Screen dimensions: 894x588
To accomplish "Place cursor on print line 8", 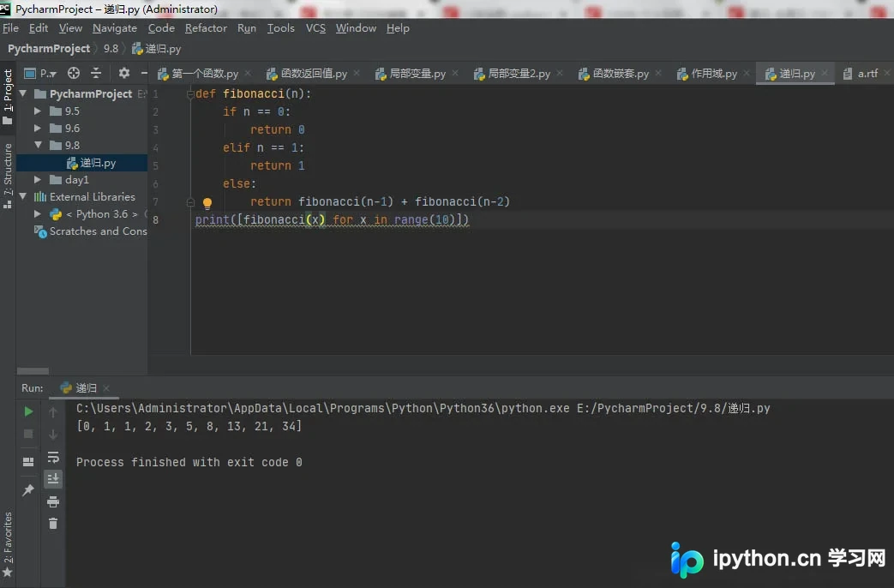I will click(332, 219).
